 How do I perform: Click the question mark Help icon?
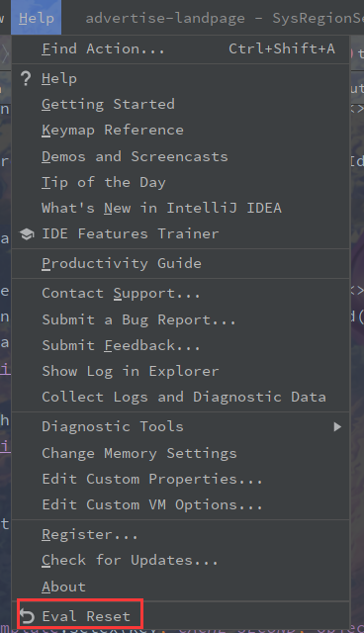click(26, 78)
